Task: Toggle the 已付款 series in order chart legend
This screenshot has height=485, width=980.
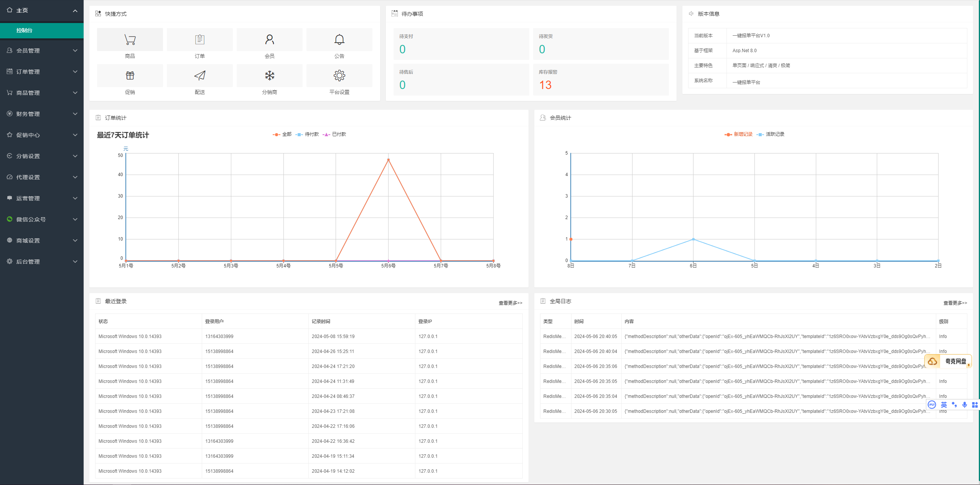Action: pos(334,134)
